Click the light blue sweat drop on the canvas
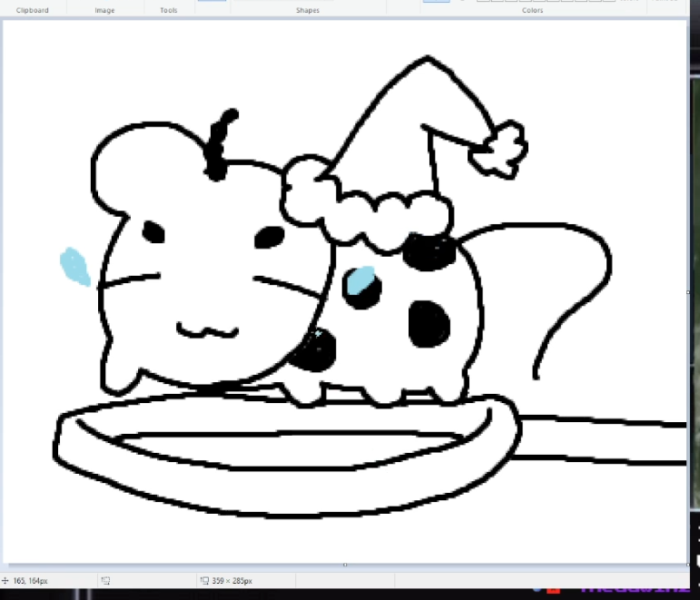Screen dimensions: 700x600 click(x=75, y=267)
